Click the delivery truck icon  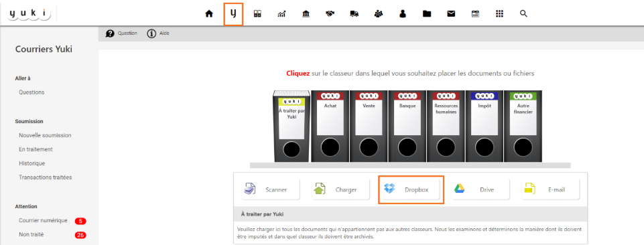pos(354,14)
